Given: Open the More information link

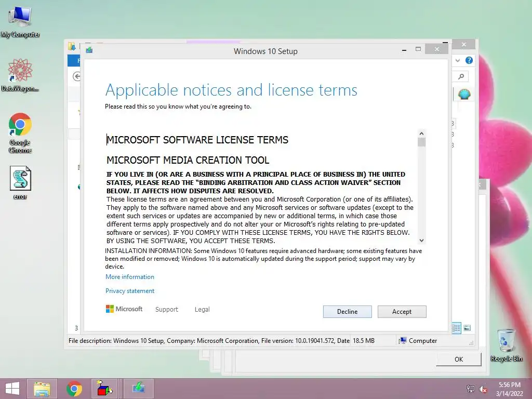Looking at the screenshot, I should pyautogui.click(x=129, y=277).
